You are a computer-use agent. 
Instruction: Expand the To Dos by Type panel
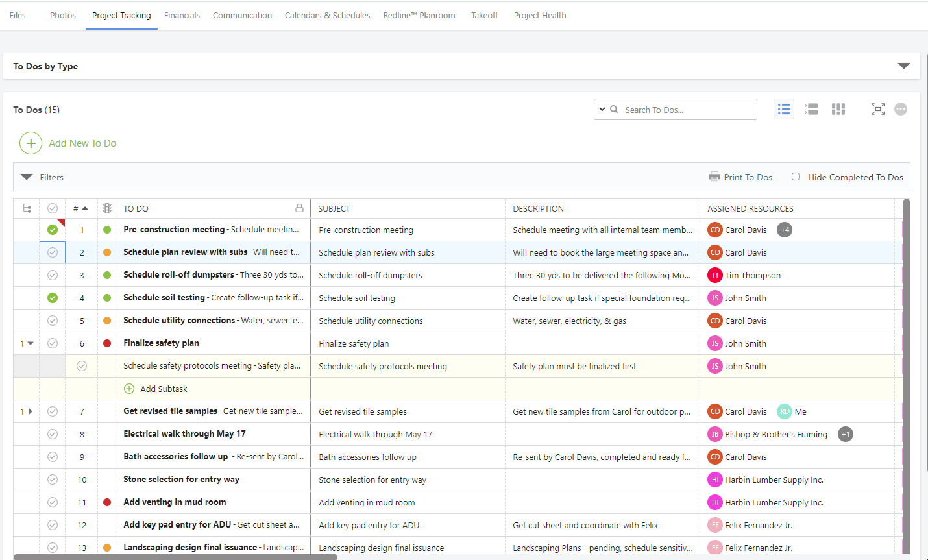903,66
